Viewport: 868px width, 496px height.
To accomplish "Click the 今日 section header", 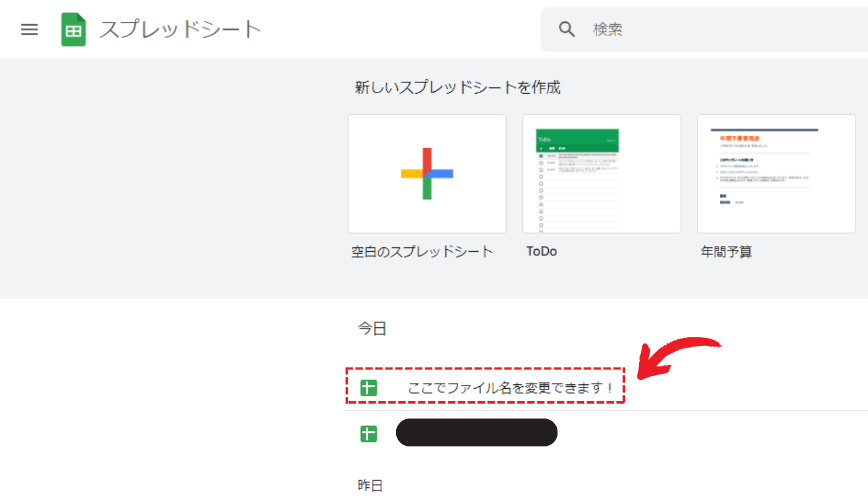I will (x=372, y=329).
